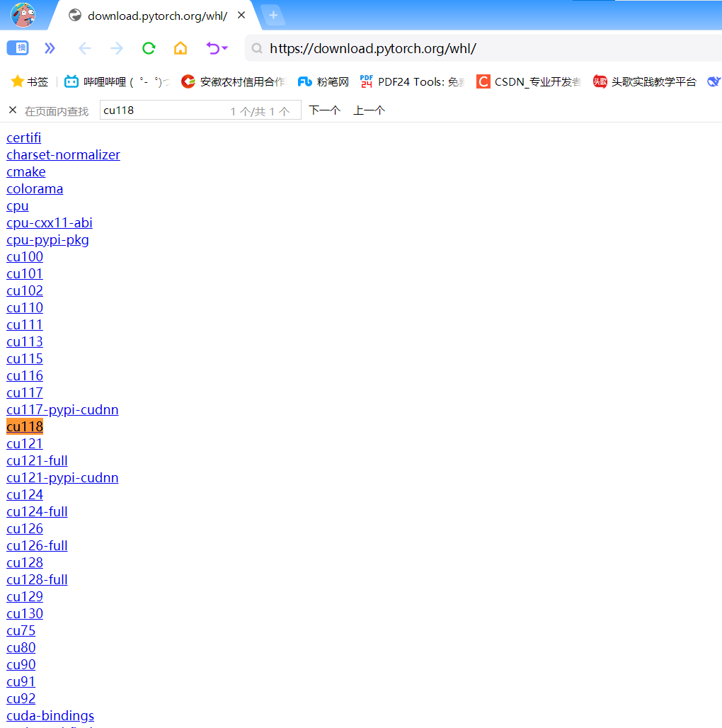Open the cu124-full link
Viewport: 722px width, 728px height.
tap(37, 511)
